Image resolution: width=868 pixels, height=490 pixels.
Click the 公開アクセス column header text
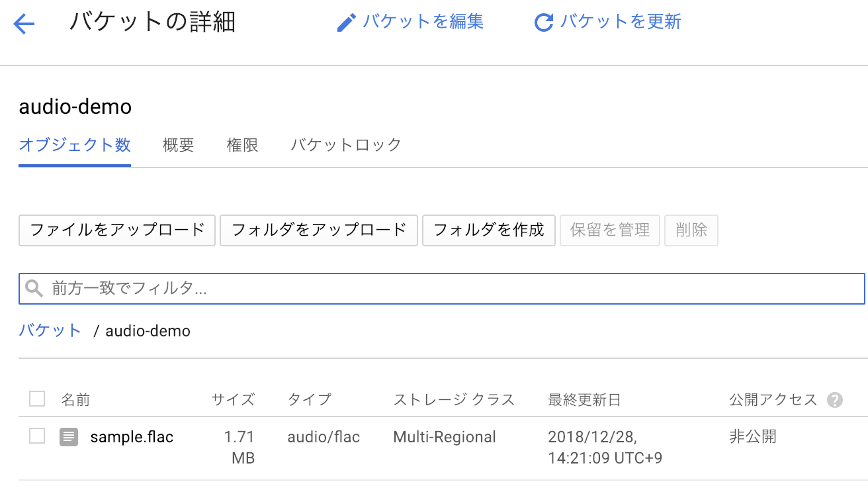pos(773,400)
